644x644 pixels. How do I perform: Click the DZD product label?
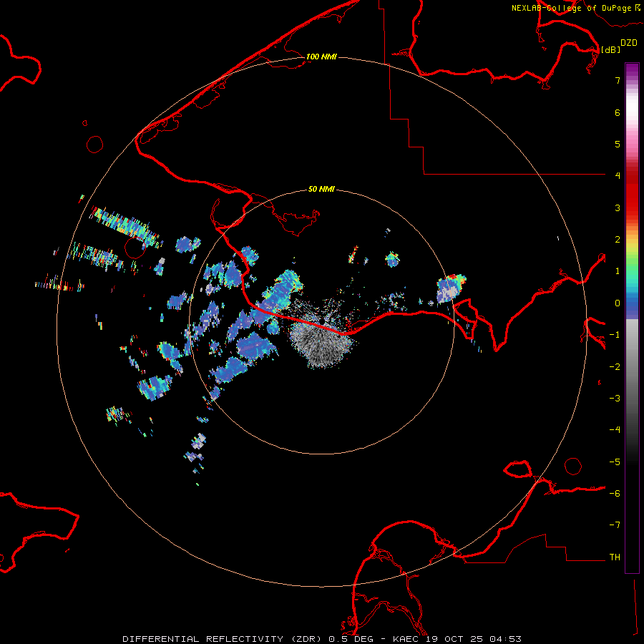coord(629,43)
